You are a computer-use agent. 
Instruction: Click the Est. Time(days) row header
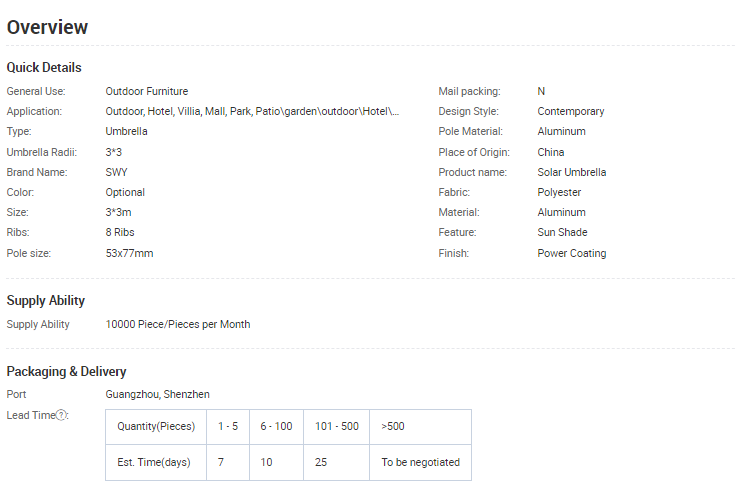click(x=155, y=462)
